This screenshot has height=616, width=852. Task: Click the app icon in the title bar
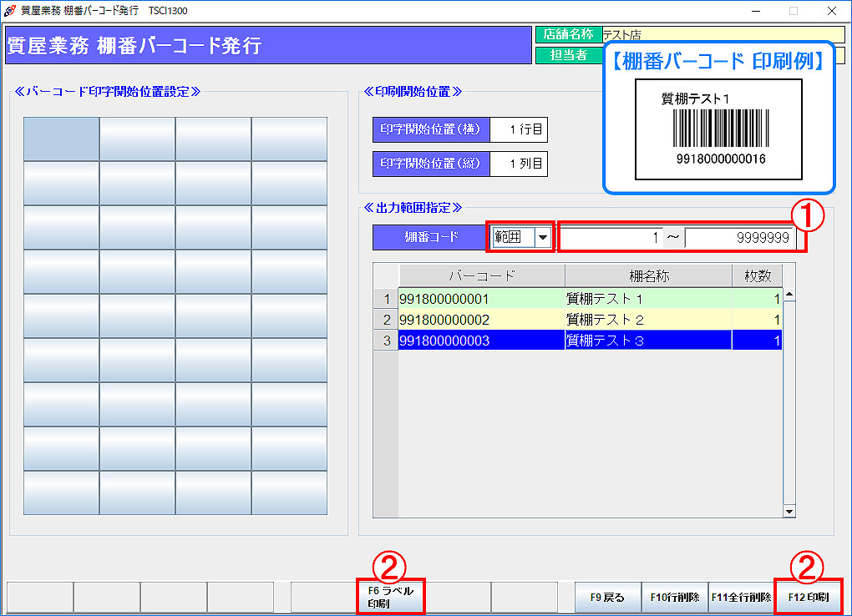10,11
